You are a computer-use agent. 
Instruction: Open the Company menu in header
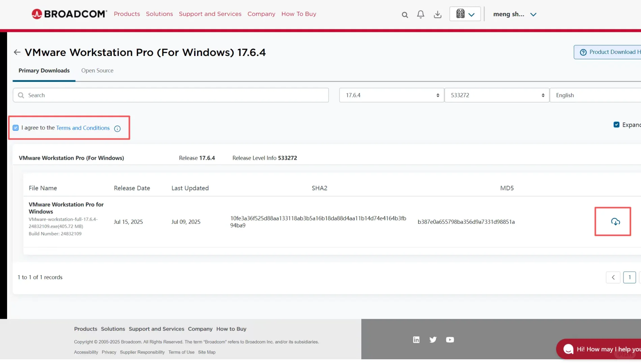click(x=261, y=14)
